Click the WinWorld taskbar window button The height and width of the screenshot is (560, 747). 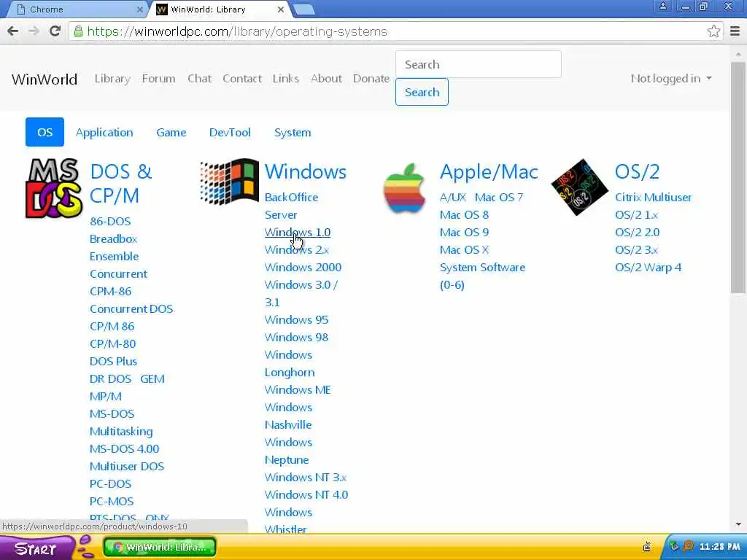click(160, 547)
